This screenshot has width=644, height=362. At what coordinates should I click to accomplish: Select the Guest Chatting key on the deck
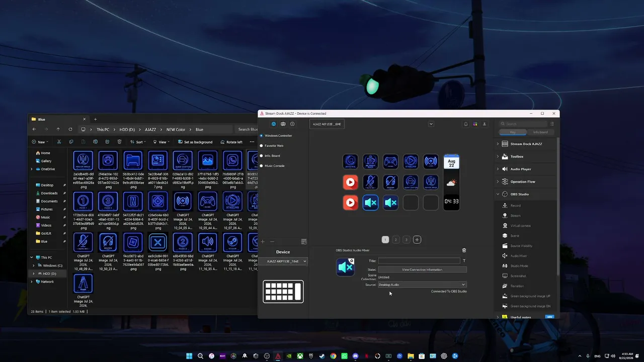(x=411, y=182)
